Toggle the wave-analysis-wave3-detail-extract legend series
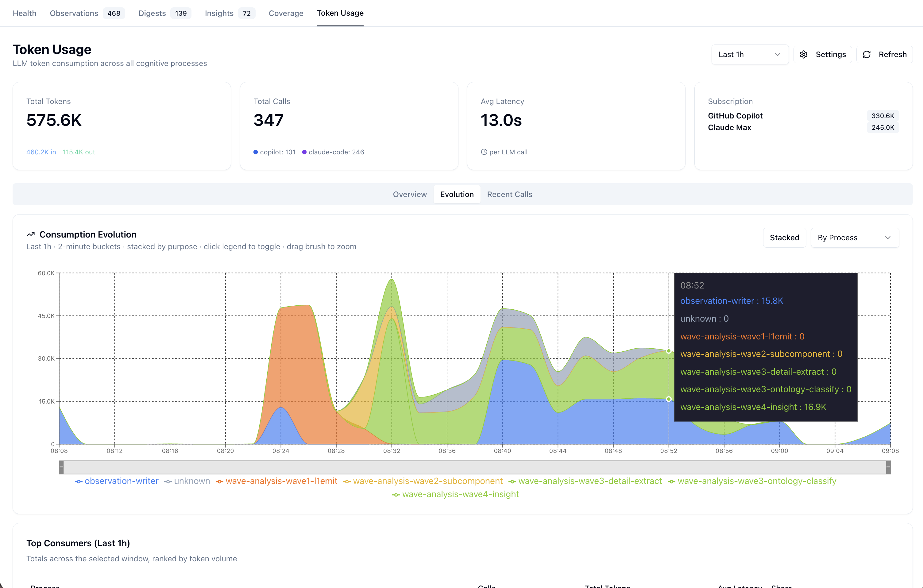The image size is (923, 588). [x=585, y=481]
